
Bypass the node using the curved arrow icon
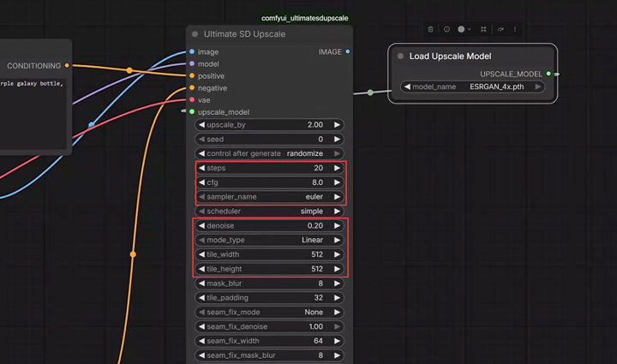click(500, 29)
